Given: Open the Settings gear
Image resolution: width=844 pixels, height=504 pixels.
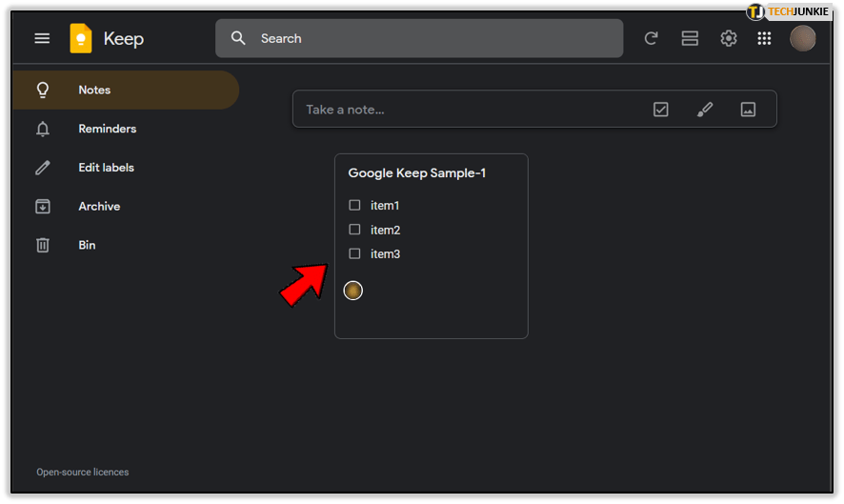Looking at the screenshot, I should pos(729,38).
